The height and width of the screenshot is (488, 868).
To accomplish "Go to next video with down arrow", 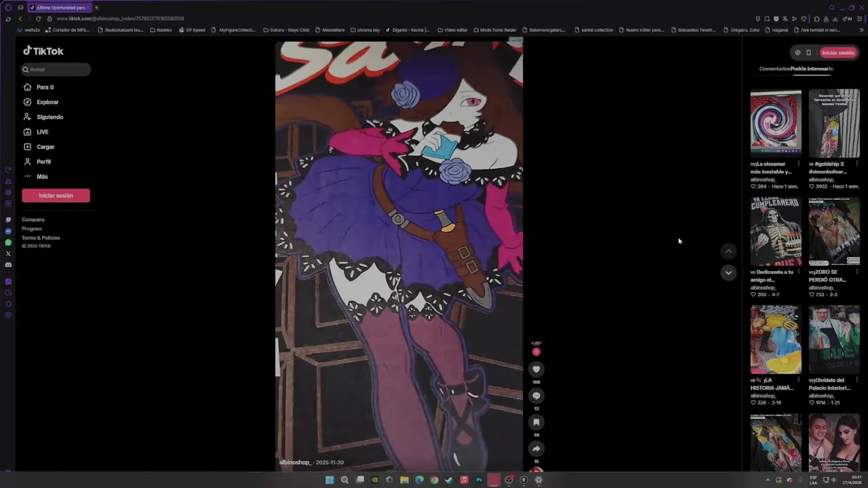I will (x=728, y=272).
